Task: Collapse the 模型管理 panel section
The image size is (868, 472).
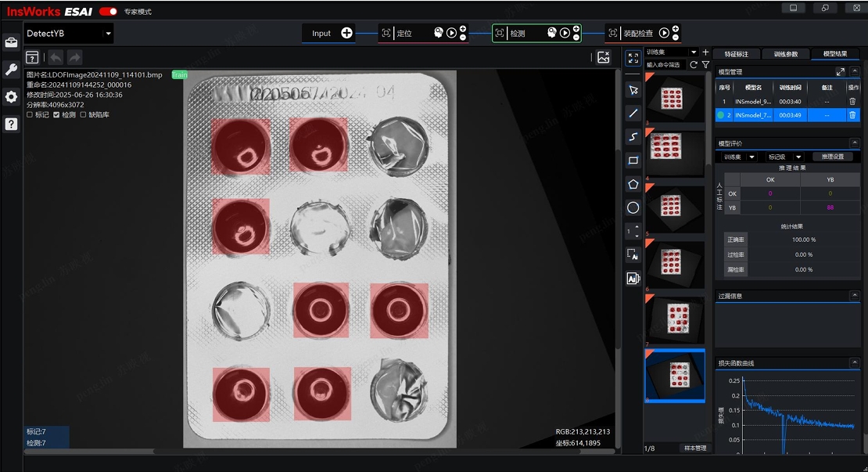Action: (x=855, y=72)
